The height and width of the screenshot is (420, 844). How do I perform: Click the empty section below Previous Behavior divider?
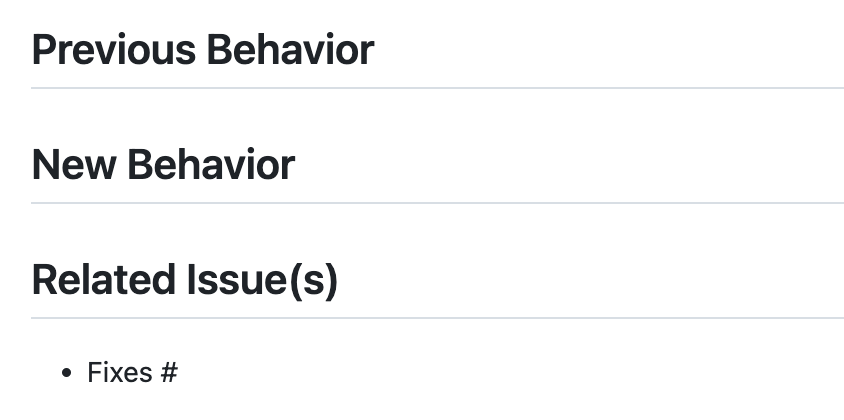click(437, 116)
